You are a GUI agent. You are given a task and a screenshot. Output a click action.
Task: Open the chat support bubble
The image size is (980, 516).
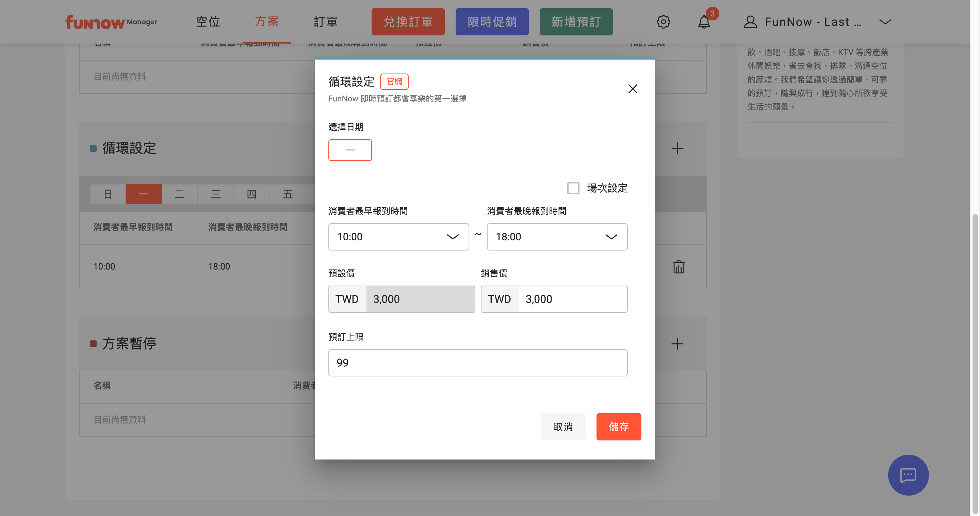pyautogui.click(x=908, y=475)
